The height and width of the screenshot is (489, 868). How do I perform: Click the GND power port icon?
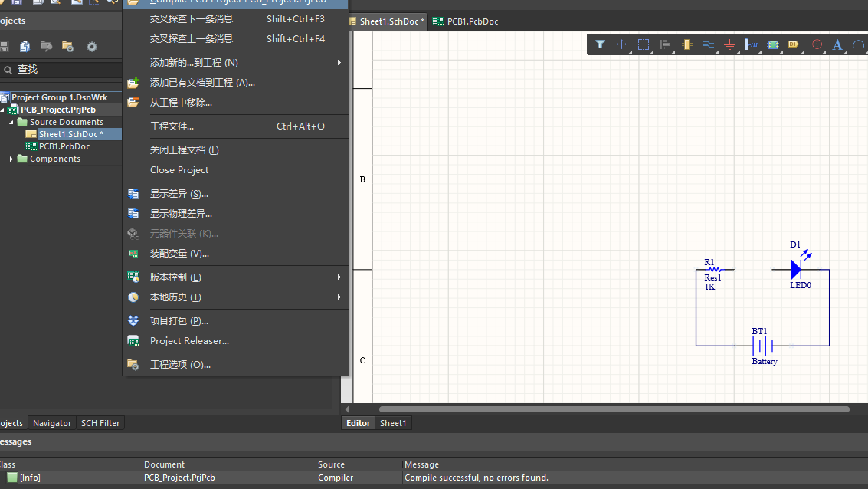[730, 45]
